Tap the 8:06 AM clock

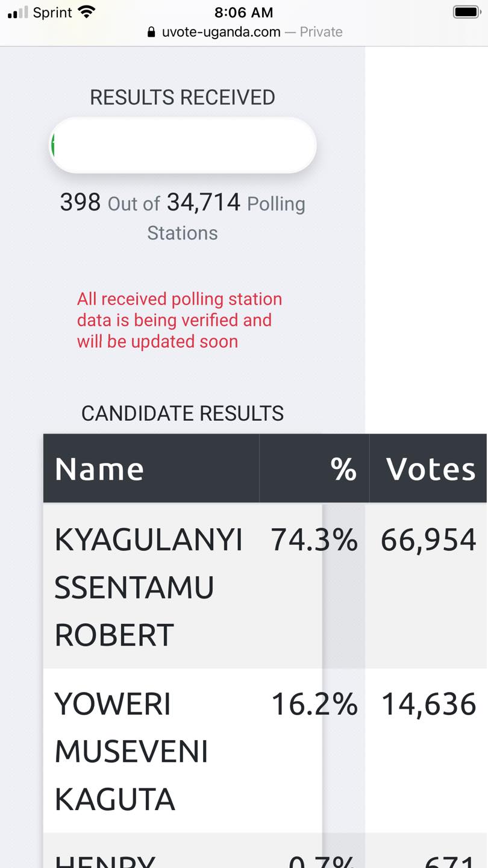243,12
